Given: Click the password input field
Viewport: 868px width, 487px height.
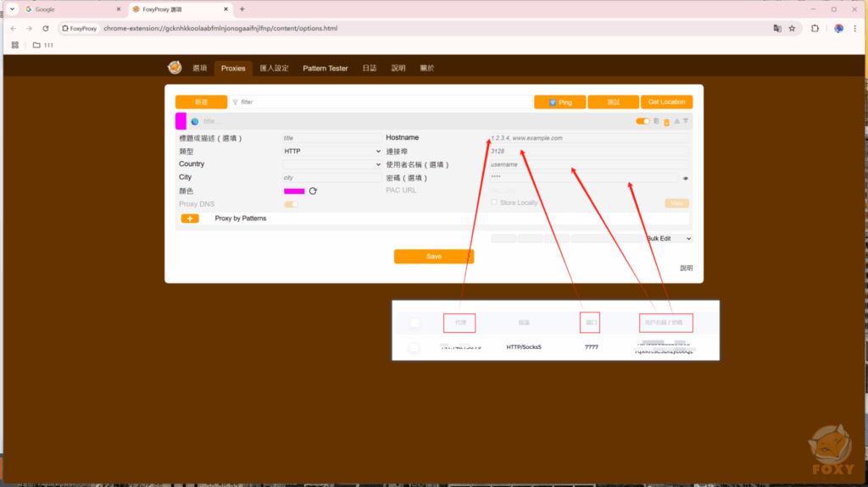Looking at the screenshot, I should coord(583,178).
